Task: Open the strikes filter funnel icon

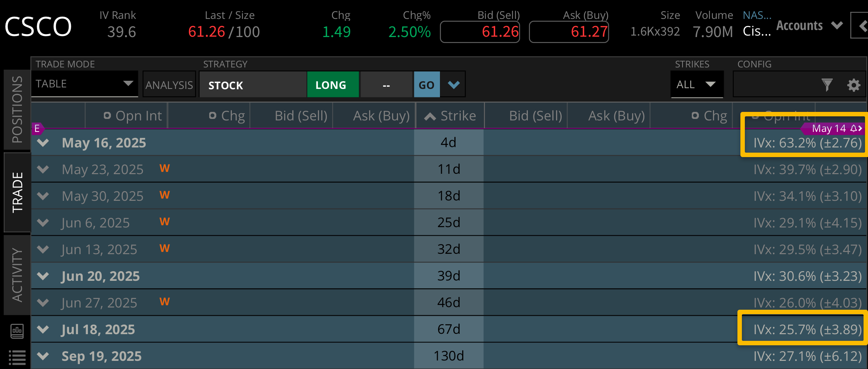Action: (827, 85)
